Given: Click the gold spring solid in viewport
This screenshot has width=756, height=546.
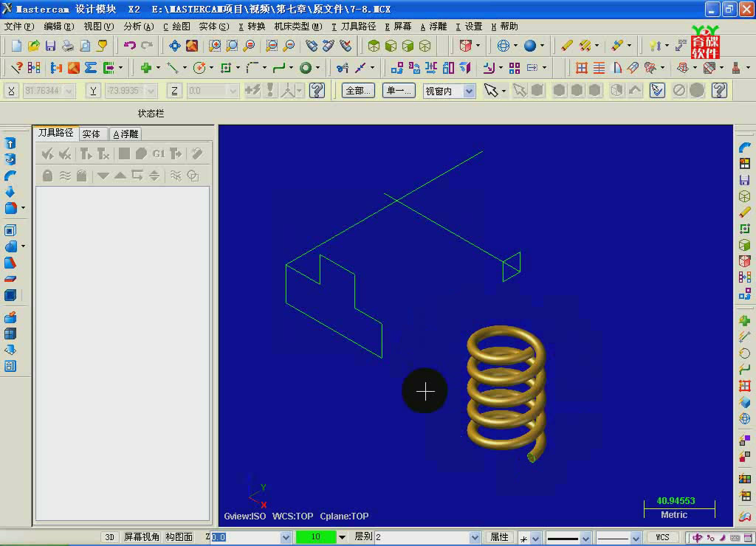Looking at the screenshot, I should pos(506,393).
